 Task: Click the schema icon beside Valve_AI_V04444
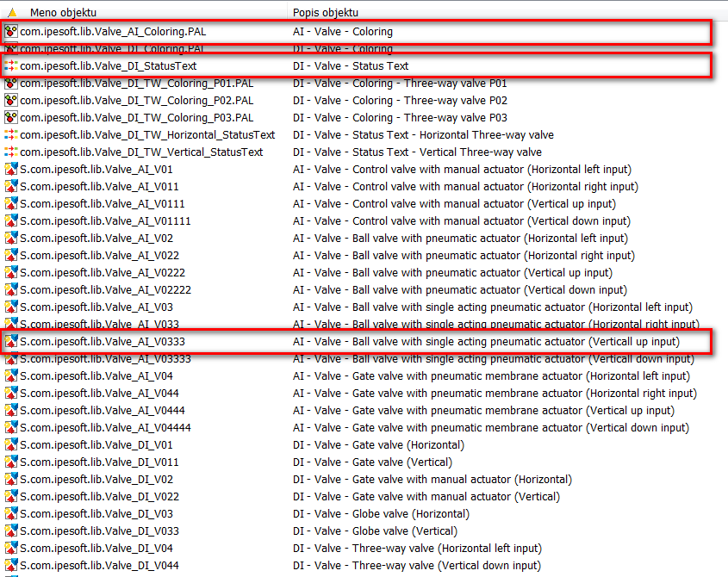(x=11, y=428)
